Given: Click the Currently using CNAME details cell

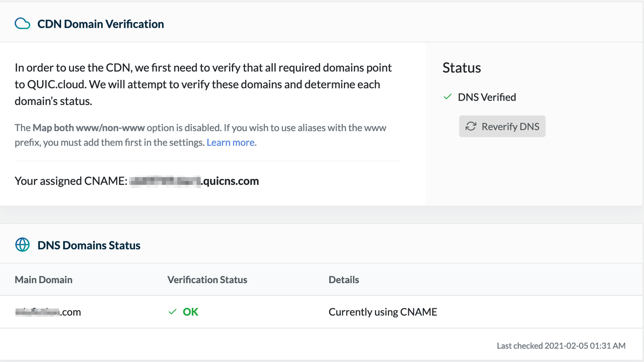Looking at the screenshot, I should click(x=383, y=312).
